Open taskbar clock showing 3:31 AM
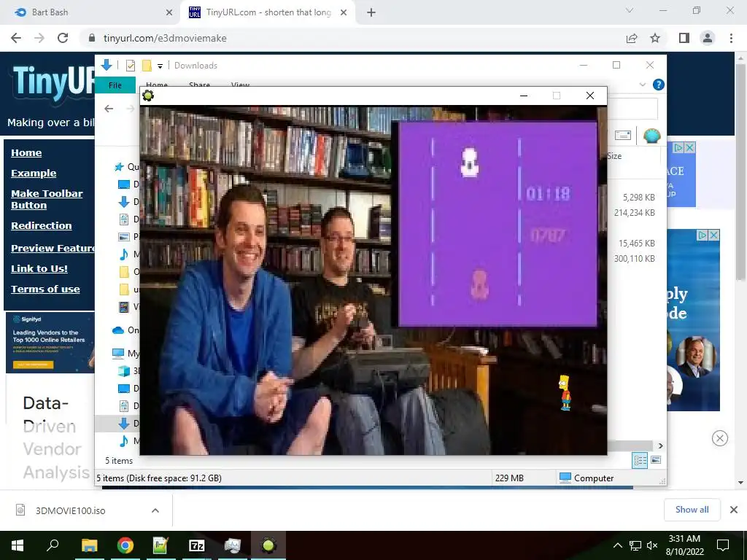This screenshot has height=560, width=747. tap(684, 545)
